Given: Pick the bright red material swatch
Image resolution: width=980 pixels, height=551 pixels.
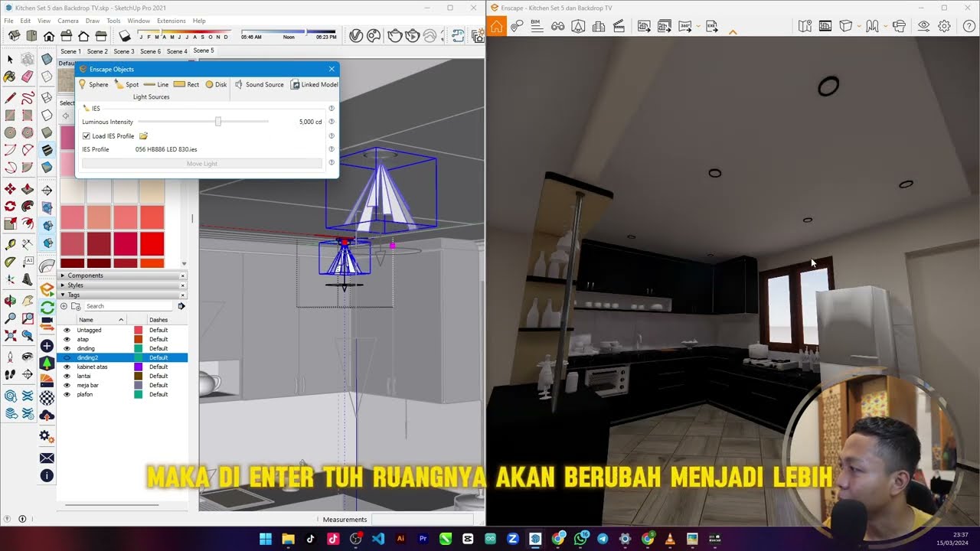Looking at the screenshot, I should [x=152, y=243].
